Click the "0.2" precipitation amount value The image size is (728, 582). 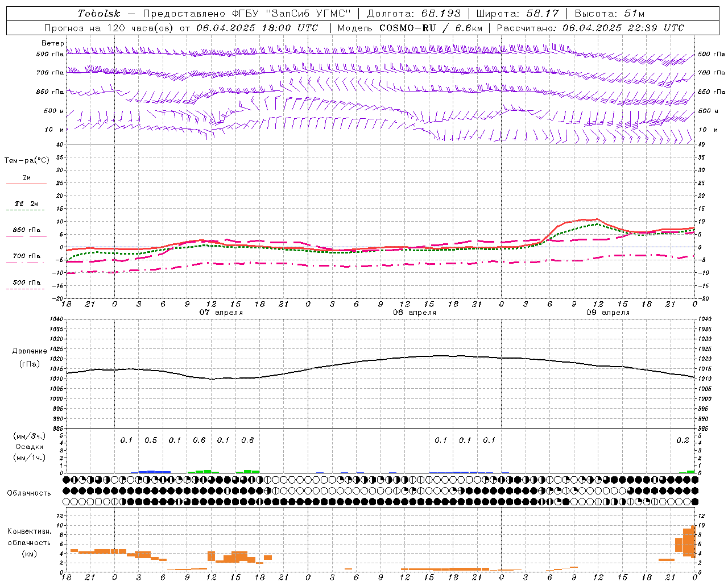pyautogui.click(x=682, y=440)
